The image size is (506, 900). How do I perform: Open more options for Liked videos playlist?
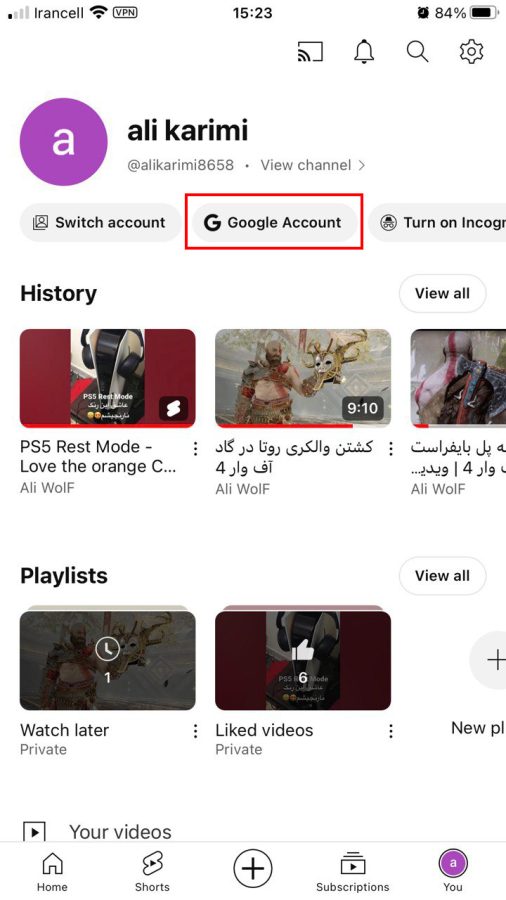391,731
